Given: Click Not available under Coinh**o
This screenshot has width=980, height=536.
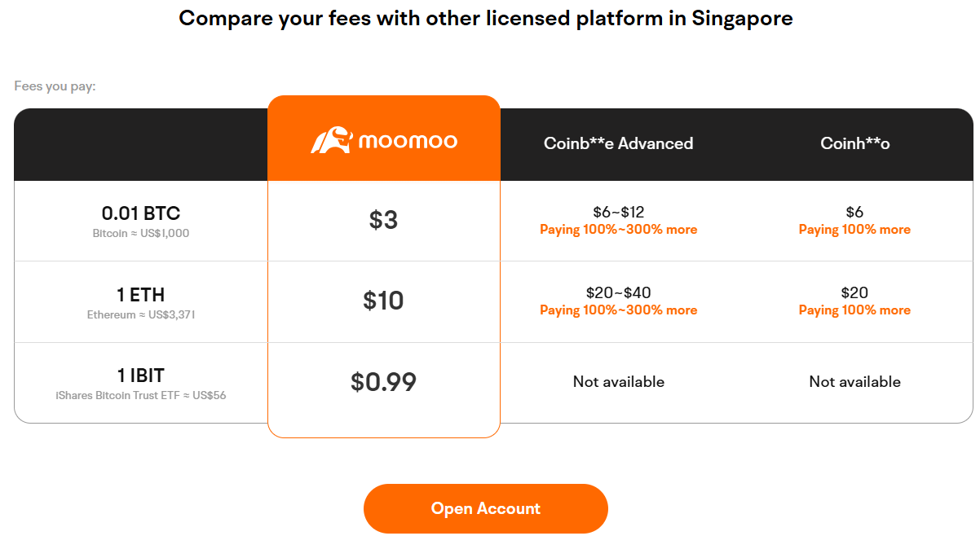Looking at the screenshot, I should tap(854, 382).
